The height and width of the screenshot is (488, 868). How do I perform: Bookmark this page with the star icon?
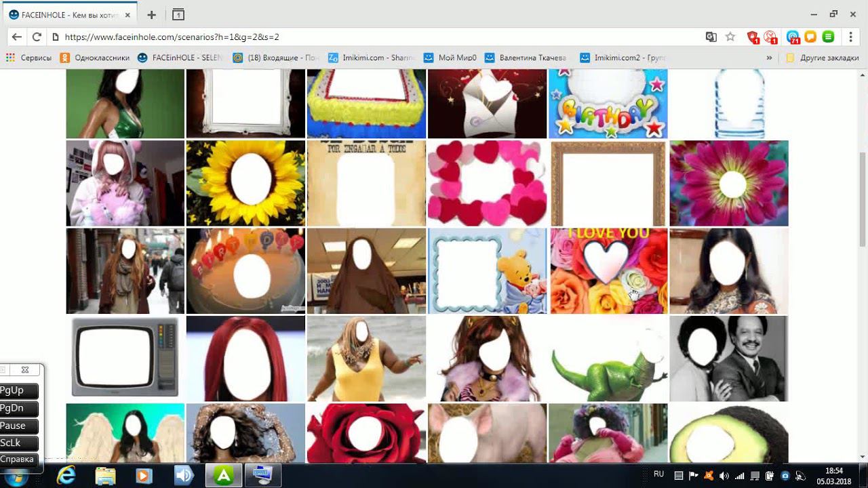(730, 37)
